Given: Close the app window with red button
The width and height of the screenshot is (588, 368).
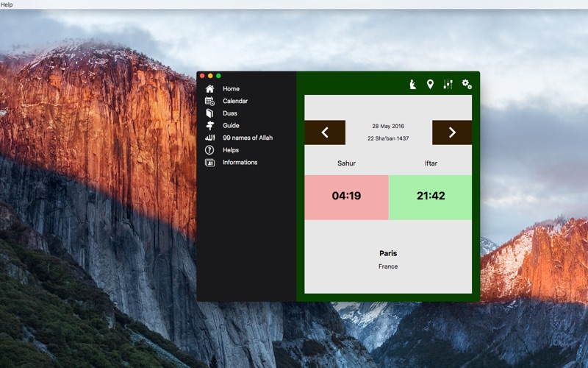Looking at the screenshot, I should click(202, 76).
